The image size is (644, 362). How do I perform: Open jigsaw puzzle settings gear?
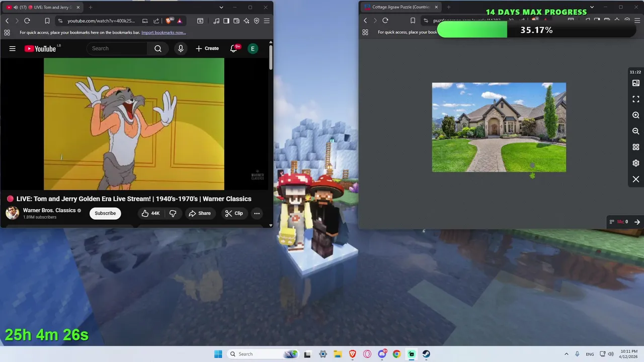636,163
